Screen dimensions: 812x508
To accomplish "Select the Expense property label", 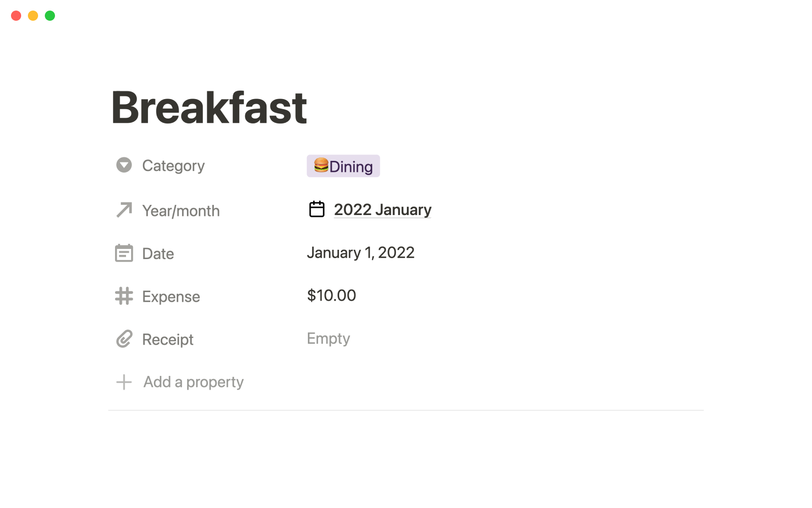I will (171, 297).
